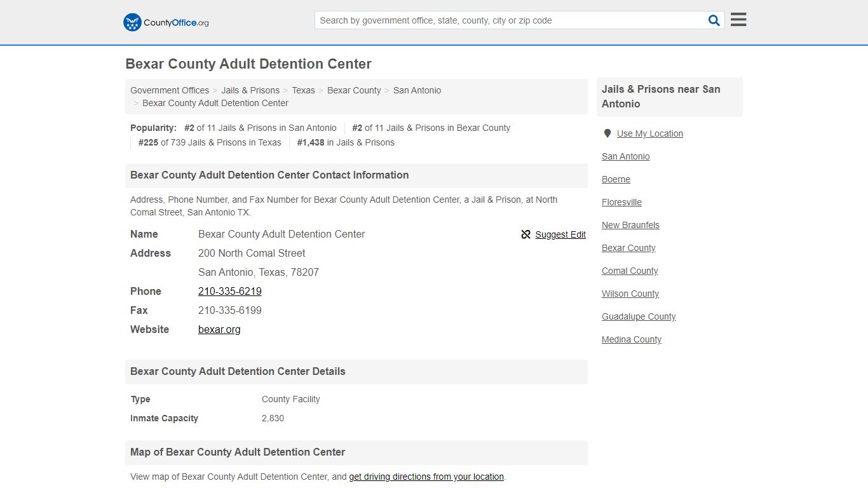The width and height of the screenshot is (868, 488).
Task: Open Wilson County sidebar link
Action: tap(630, 294)
